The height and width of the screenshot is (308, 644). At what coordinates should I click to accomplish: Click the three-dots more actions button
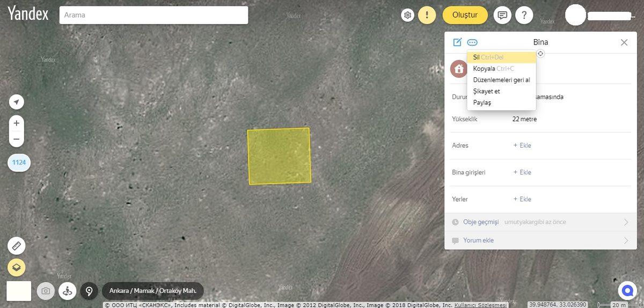472,42
